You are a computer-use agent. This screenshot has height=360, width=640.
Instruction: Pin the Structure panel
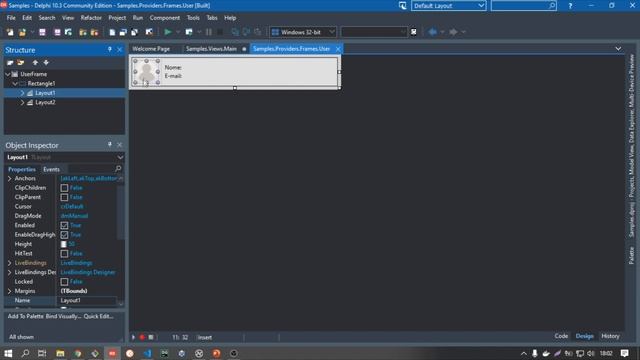(109, 49)
